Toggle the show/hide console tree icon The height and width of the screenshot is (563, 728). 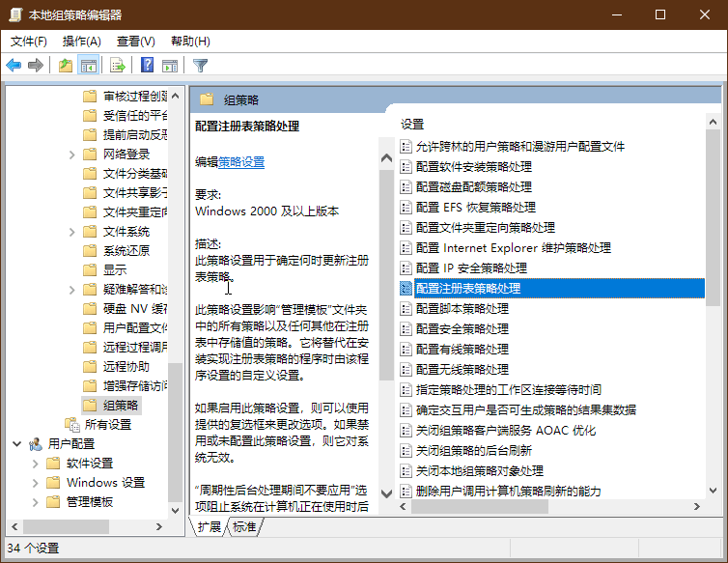(x=89, y=66)
